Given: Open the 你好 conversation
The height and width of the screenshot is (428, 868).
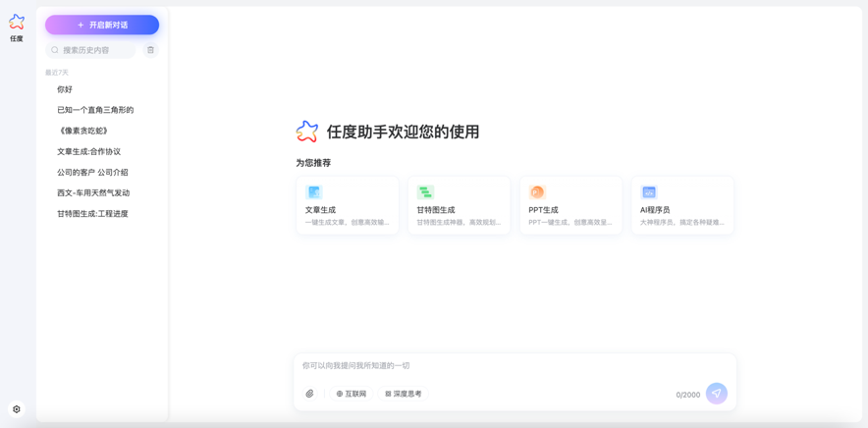Looking at the screenshot, I should click(65, 89).
